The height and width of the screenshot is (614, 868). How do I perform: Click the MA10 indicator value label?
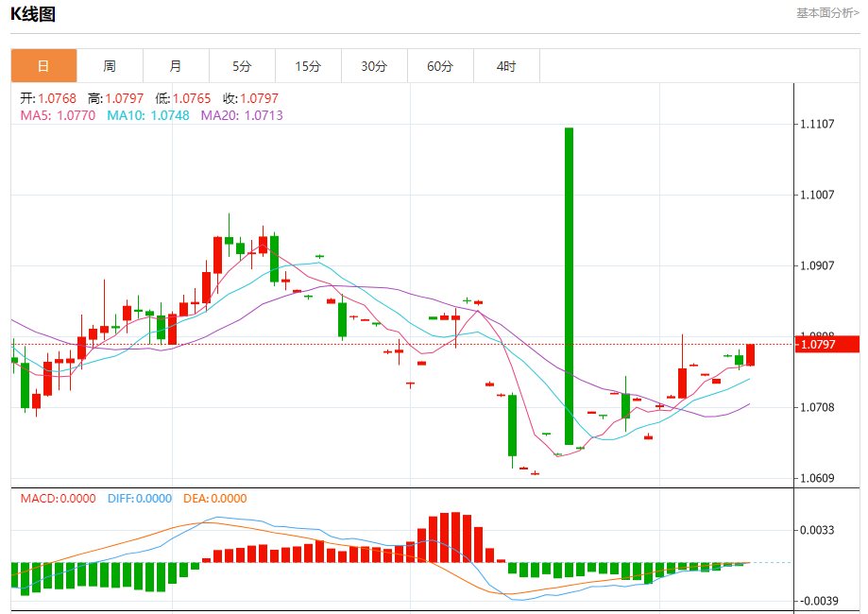pos(147,115)
